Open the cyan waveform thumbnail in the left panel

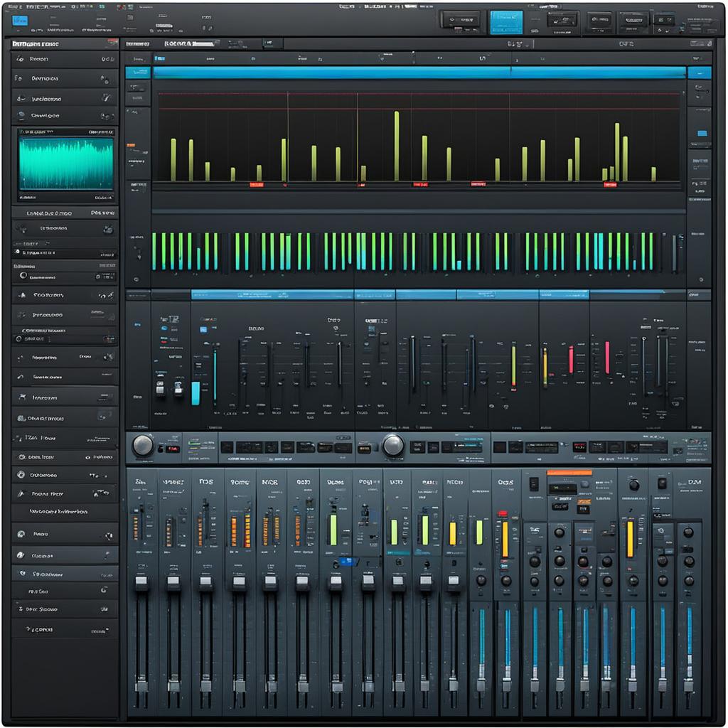pyautogui.click(x=65, y=163)
